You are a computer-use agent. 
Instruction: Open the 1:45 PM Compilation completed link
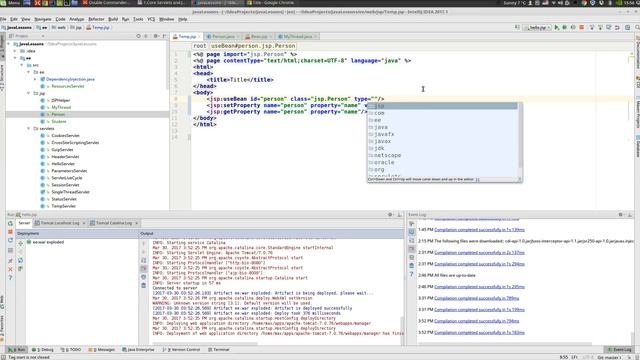pyautogui.click(x=479, y=230)
